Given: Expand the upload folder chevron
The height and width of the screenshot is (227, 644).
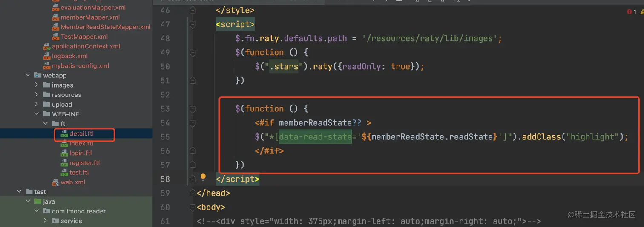Looking at the screenshot, I should point(37,105).
